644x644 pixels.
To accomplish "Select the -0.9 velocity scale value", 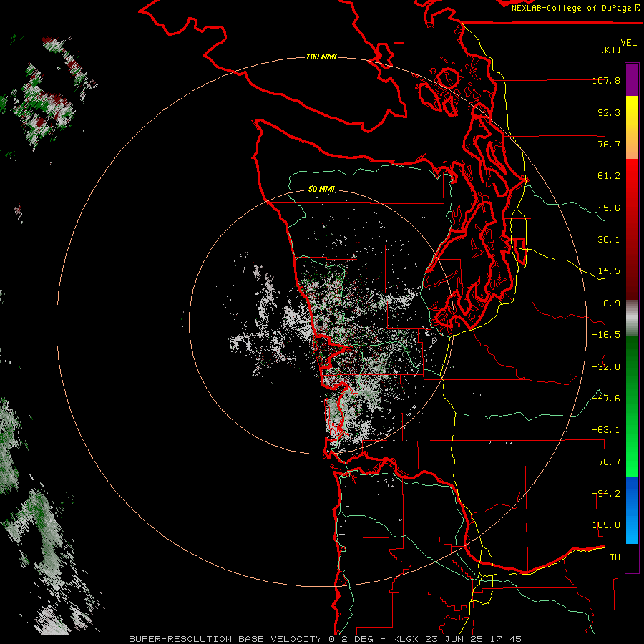I will tap(609, 303).
